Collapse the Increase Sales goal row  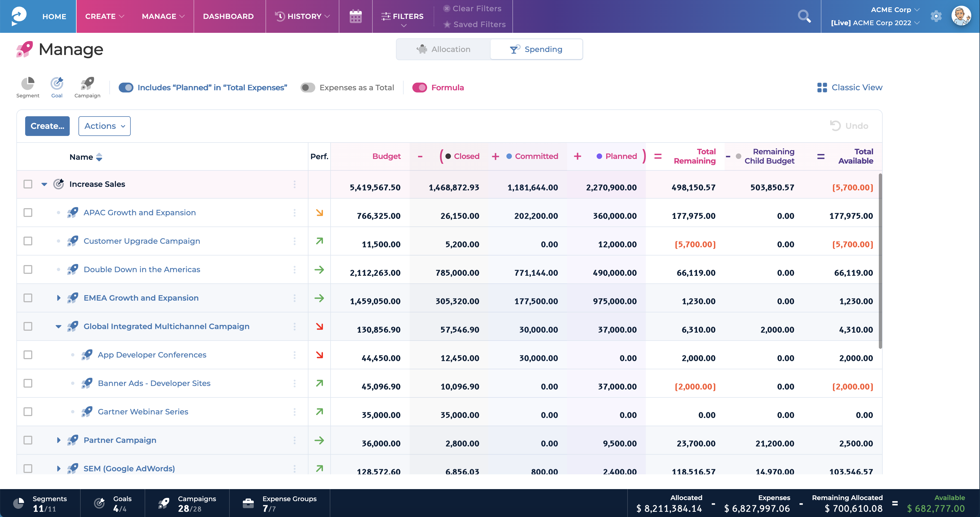click(45, 184)
